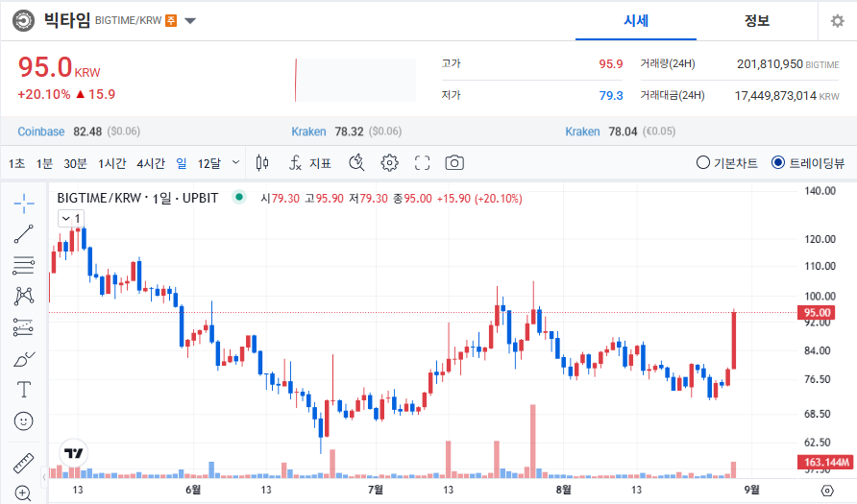Take a chart snapshot with camera icon

pyautogui.click(x=454, y=163)
